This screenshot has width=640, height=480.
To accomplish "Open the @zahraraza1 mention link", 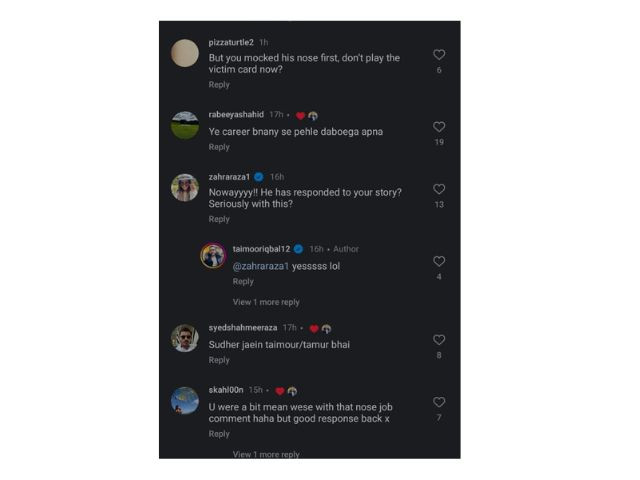I will [260, 266].
